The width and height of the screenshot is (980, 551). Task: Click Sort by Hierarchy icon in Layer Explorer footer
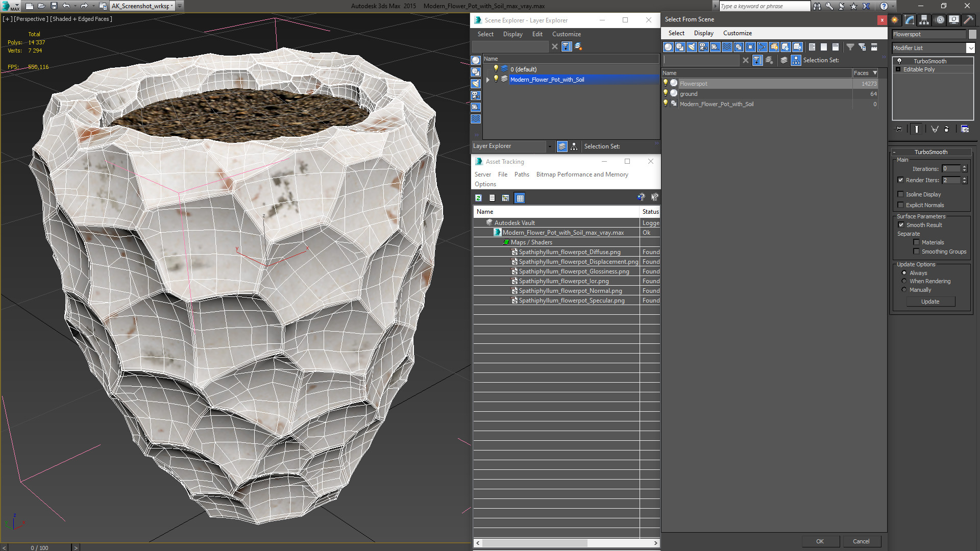[x=574, y=146]
